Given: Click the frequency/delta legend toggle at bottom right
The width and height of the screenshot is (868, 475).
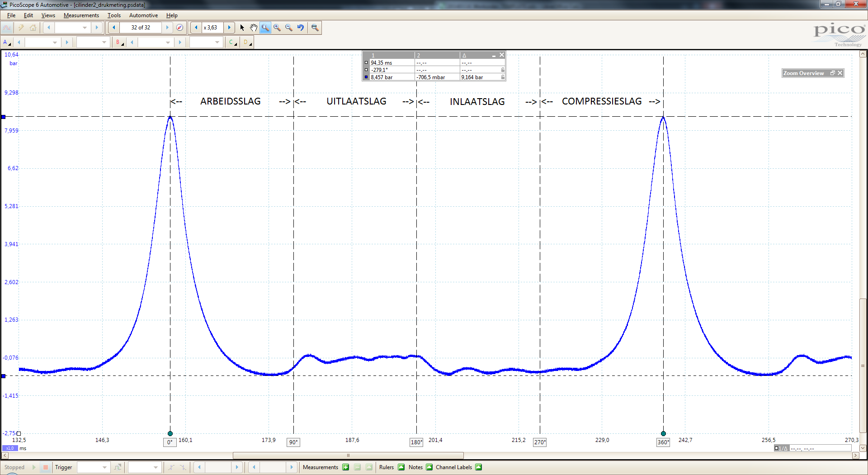Looking at the screenshot, I should coord(781,448).
